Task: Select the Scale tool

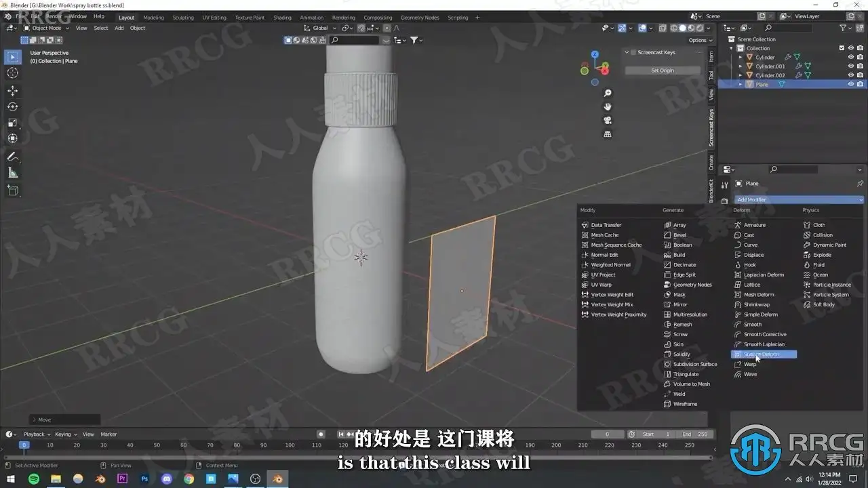Action: point(13,123)
